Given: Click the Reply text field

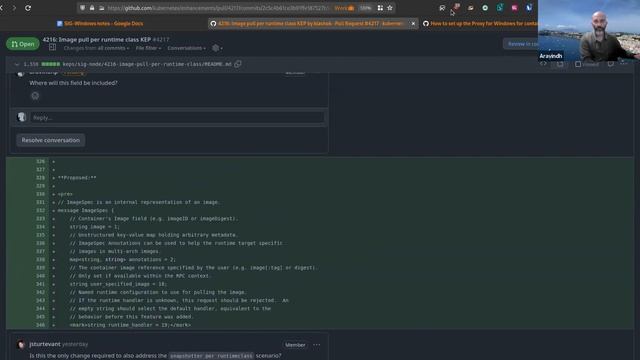Looking at the screenshot, I should pyautogui.click(x=177, y=118).
